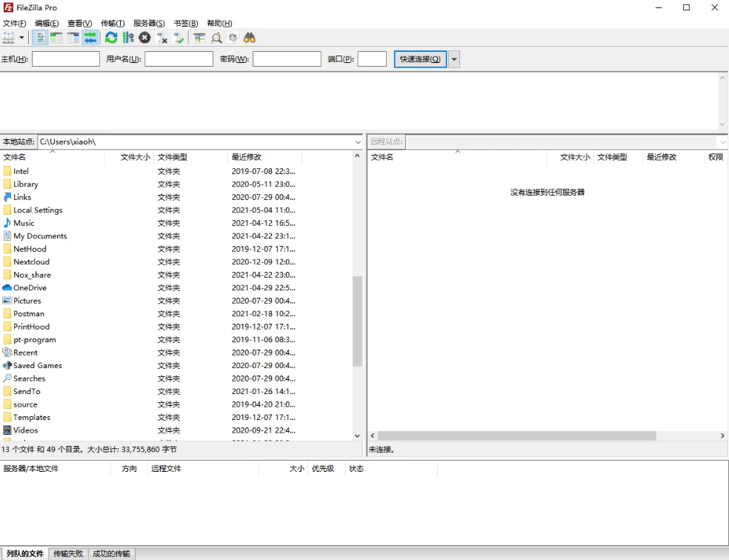
Task: Open the quick connect history dropdown
Action: (454, 59)
